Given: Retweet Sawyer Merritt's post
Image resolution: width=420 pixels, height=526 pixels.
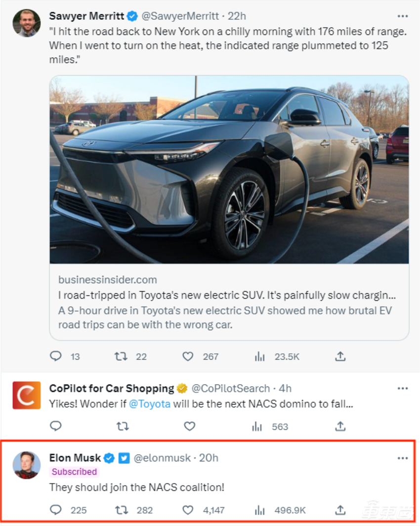Looking at the screenshot, I should (121, 356).
